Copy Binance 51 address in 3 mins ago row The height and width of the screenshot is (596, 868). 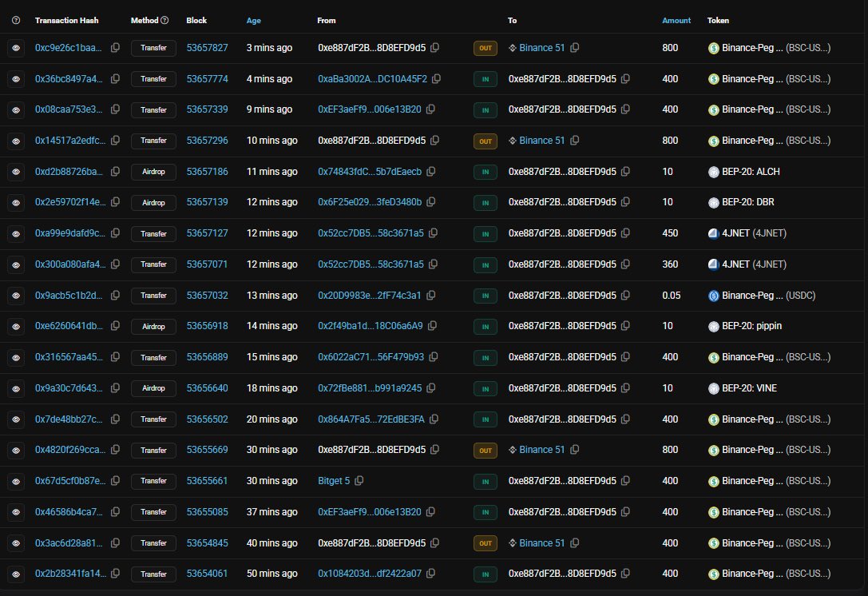pos(575,48)
